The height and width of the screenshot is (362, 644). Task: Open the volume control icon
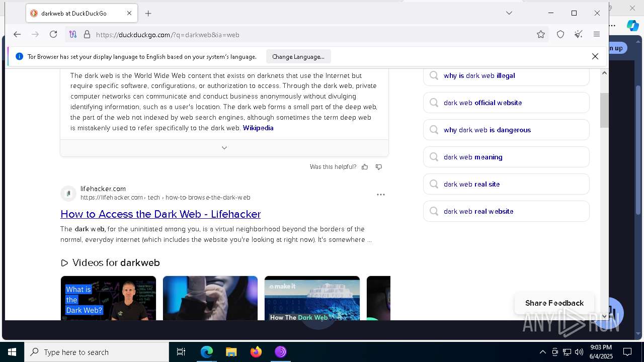pos(579,352)
